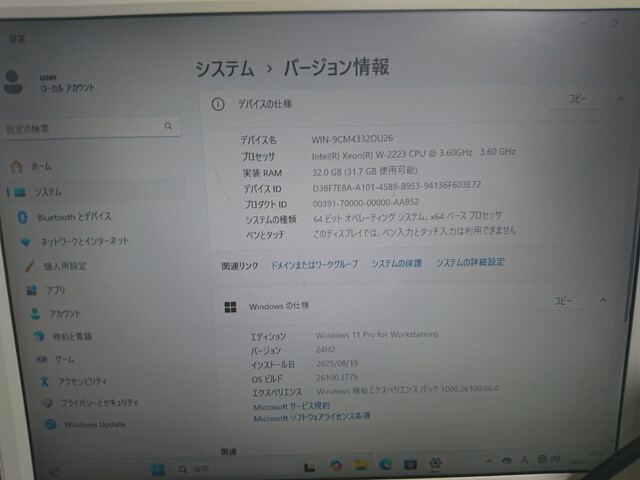Click product ID 00391-70000-00000-AA852
Image resolution: width=640 pixels, height=480 pixels.
pos(366,202)
